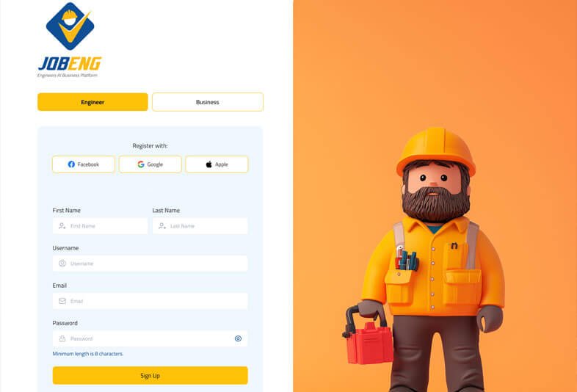
Task: Click the person icon in Last Name field
Action: point(162,226)
